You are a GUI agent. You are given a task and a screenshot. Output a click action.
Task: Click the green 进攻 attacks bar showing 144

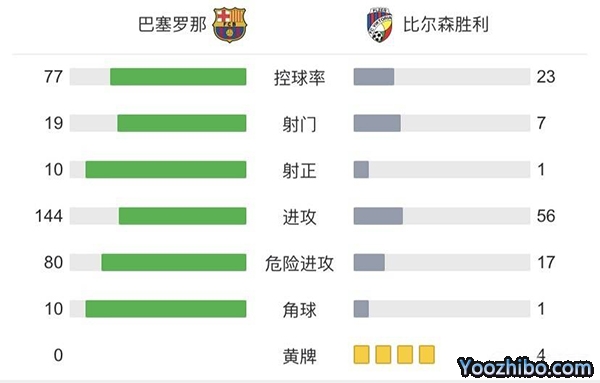coord(183,216)
